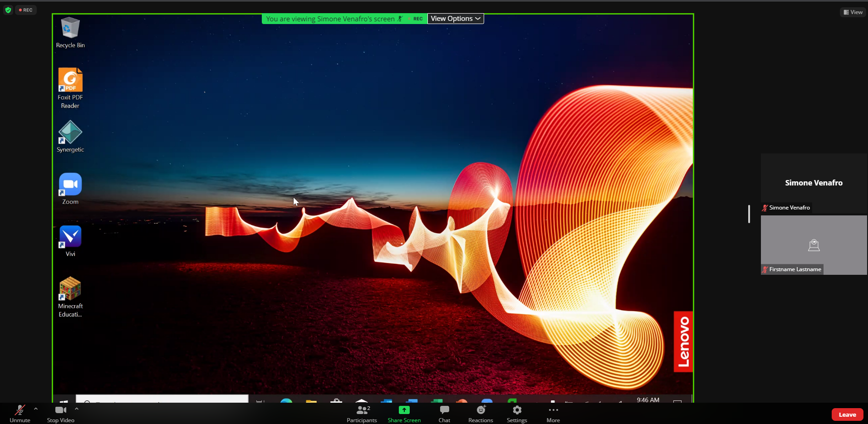Image resolution: width=868 pixels, height=424 pixels.
Task: Click the green encryption shield icon
Action: tap(8, 10)
